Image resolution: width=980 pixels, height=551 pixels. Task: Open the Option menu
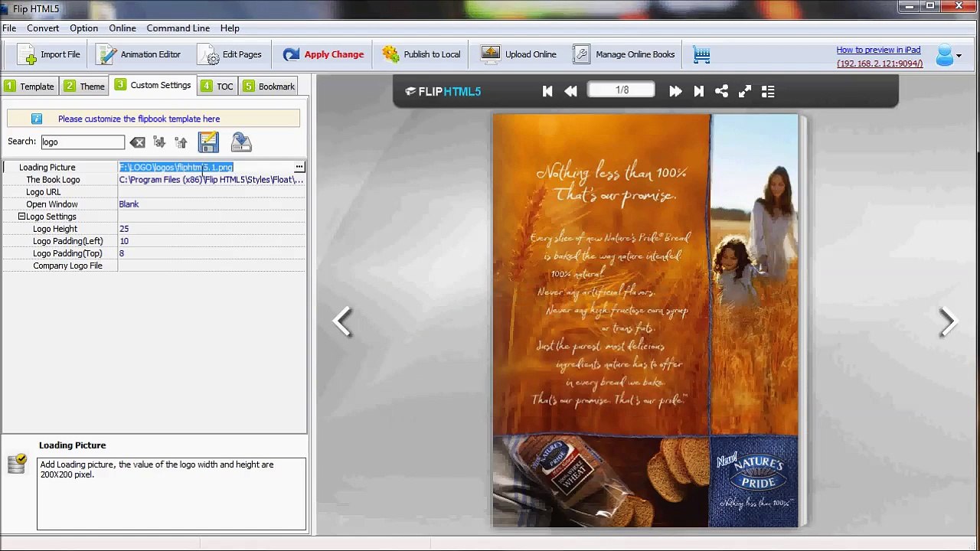[83, 28]
